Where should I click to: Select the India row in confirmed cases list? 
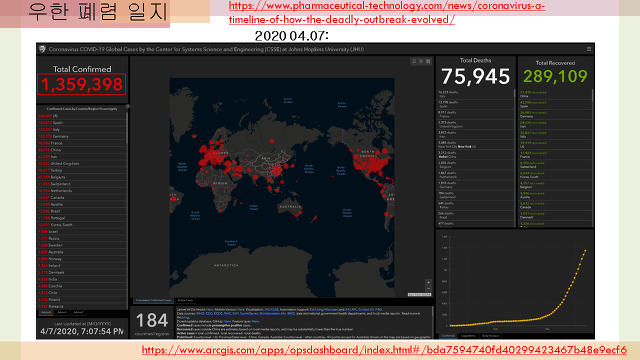[x=82, y=279]
